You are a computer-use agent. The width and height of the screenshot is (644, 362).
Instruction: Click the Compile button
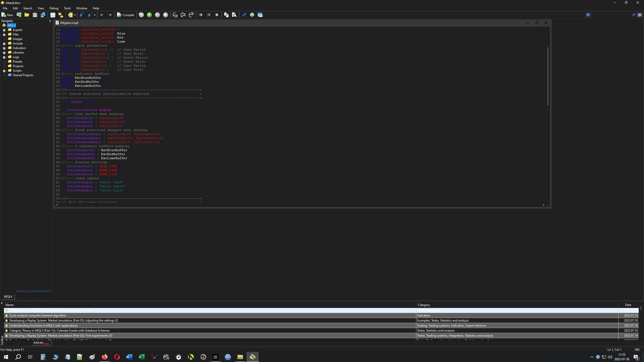pos(126,15)
